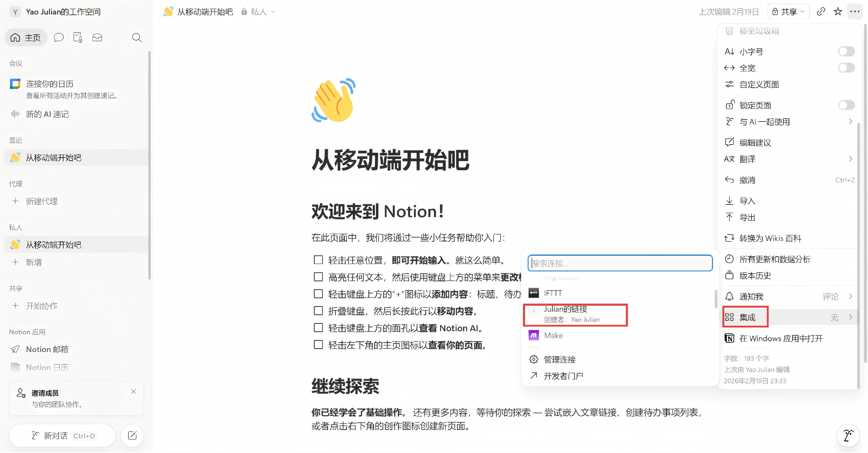This screenshot has width=868, height=453.
Task: Open 集成 submenu
Action: [788, 317]
